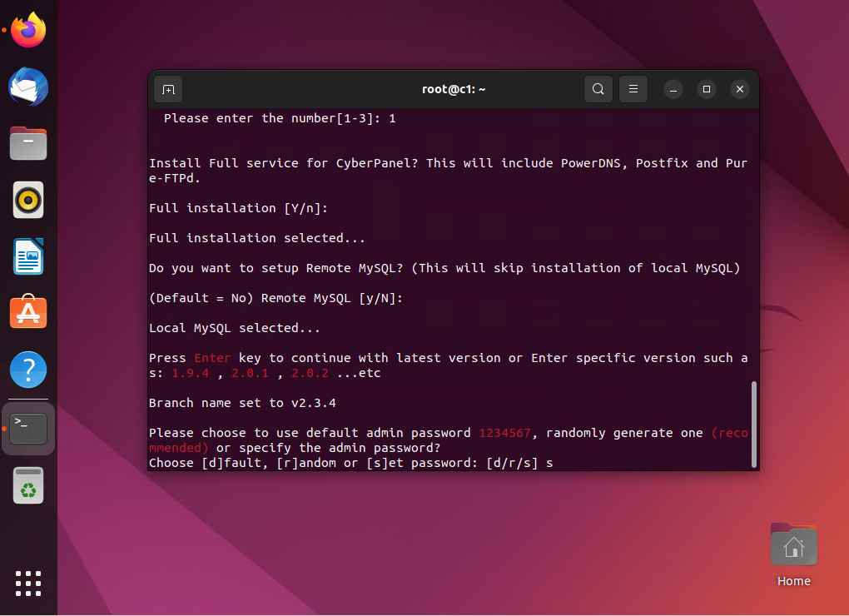Open Rhythmbox music player in the dock
Viewport: 849px width, 616px height.
(28, 201)
